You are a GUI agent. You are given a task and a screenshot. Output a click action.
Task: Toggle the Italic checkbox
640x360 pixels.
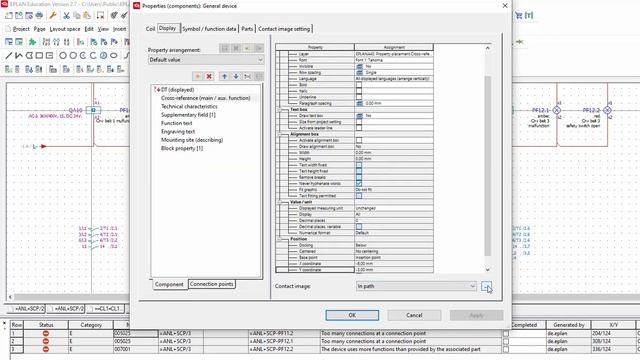359,91
